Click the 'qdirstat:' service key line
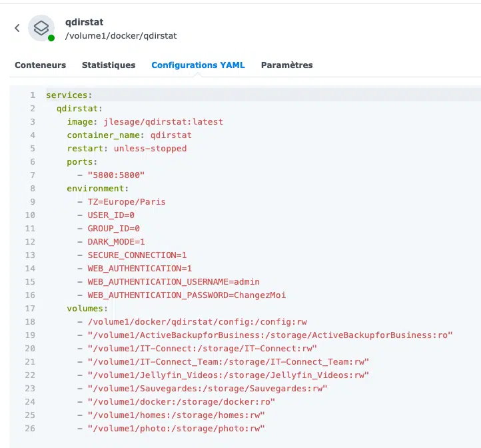Screen dimensions: 481x448 79,109
